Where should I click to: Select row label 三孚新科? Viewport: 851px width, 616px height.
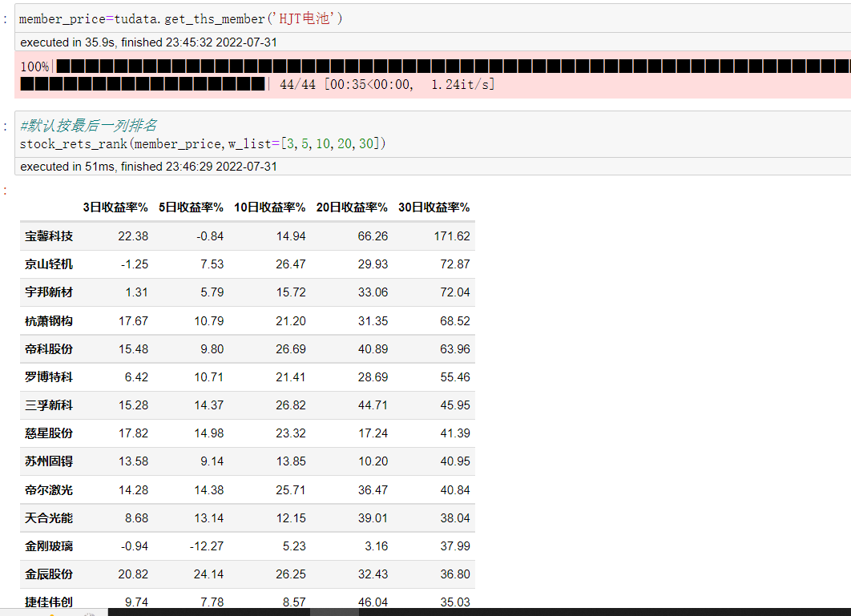[x=49, y=405]
